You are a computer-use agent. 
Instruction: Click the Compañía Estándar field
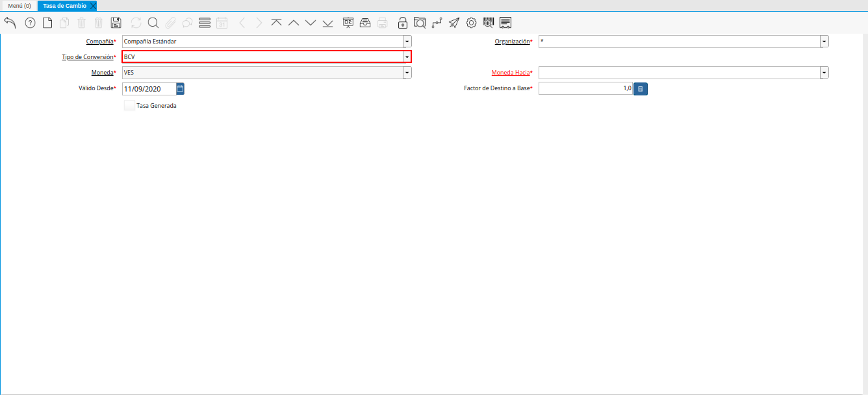click(262, 42)
